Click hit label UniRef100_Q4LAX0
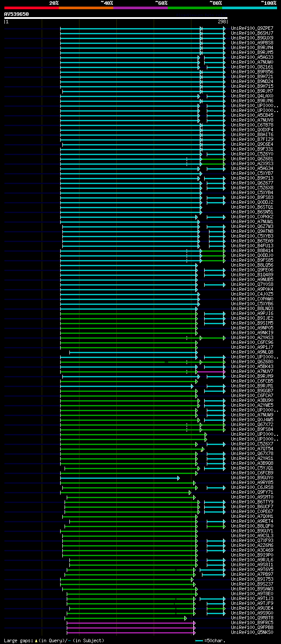281x644 pixels. (x=252, y=96)
